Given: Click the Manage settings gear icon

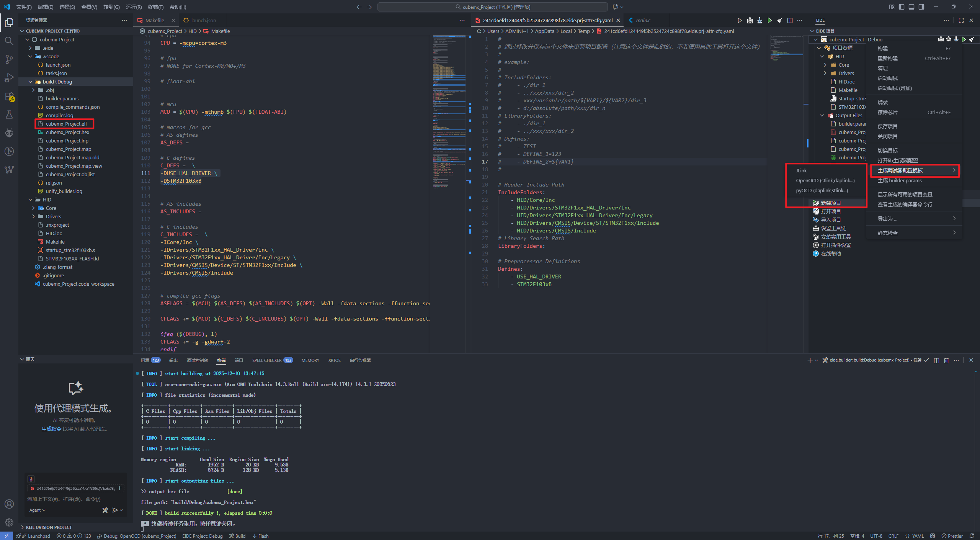Looking at the screenshot, I should tap(9, 522).
